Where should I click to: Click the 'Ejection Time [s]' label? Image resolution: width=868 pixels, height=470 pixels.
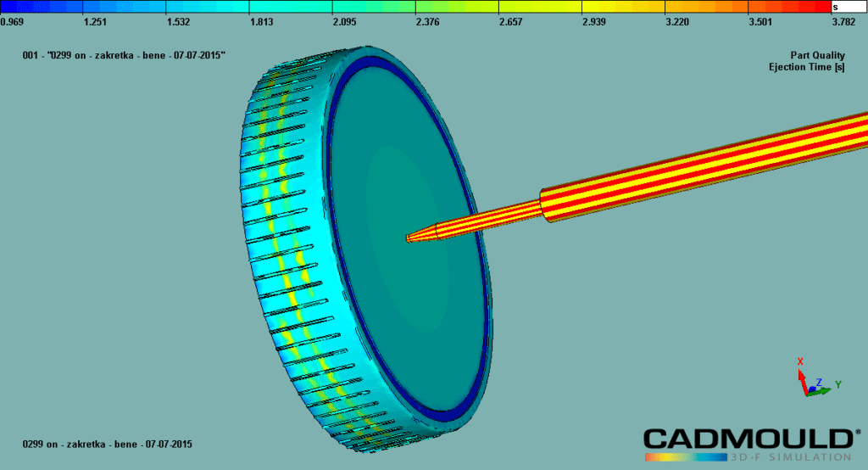point(806,66)
